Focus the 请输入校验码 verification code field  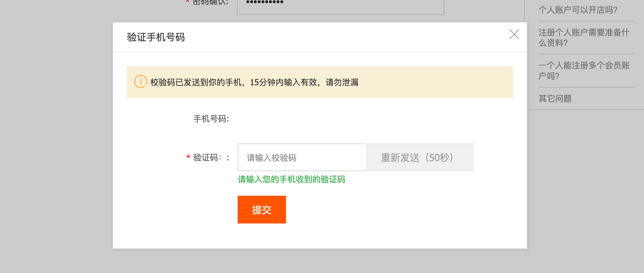click(302, 157)
